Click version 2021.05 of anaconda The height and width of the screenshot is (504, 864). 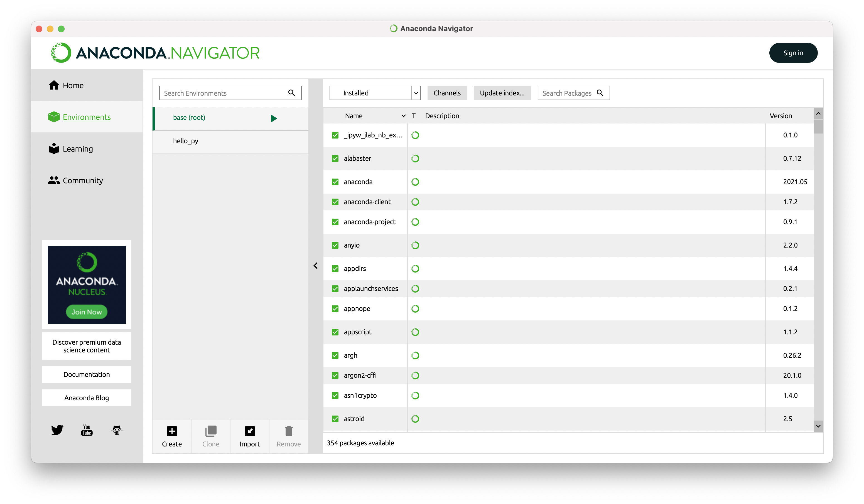(x=795, y=182)
